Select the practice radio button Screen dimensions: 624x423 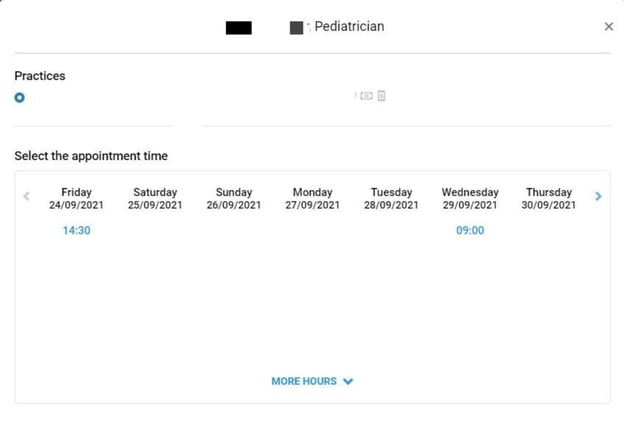(x=20, y=97)
